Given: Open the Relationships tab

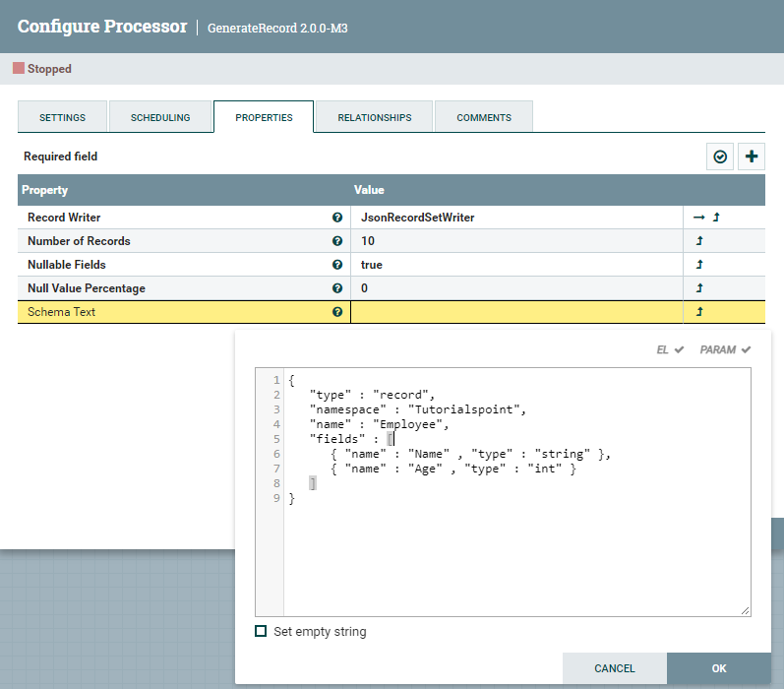Looking at the screenshot, I should tap(374, 117).
